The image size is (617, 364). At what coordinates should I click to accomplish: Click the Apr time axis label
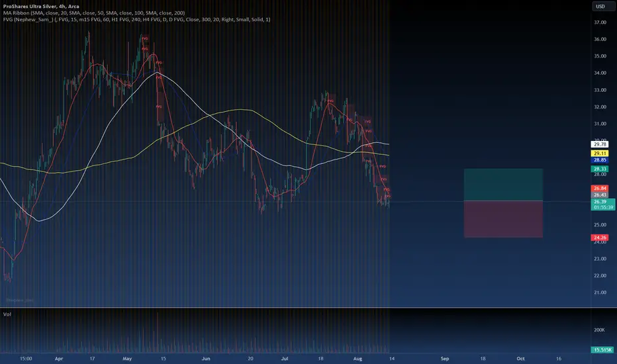pyautogui.click(x=59, y=359)
